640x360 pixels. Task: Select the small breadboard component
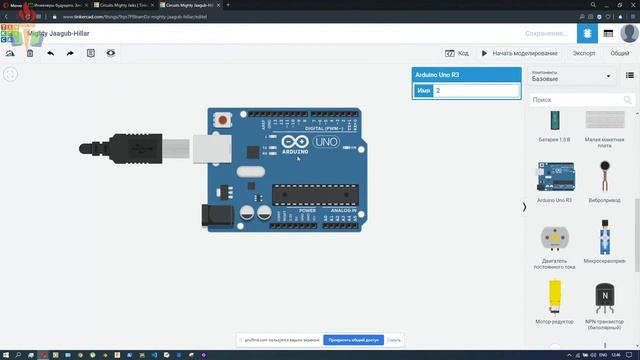click(604, 129)
